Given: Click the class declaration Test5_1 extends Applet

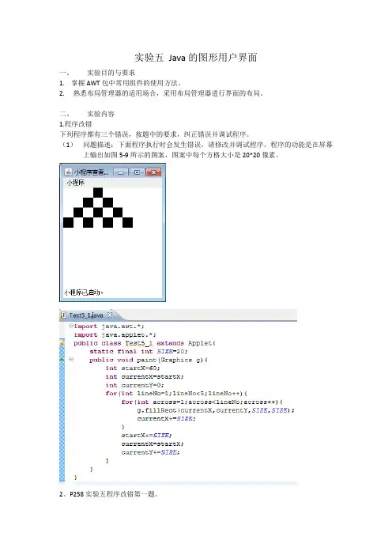Looking at the screenshot, I should coord(145,343).
